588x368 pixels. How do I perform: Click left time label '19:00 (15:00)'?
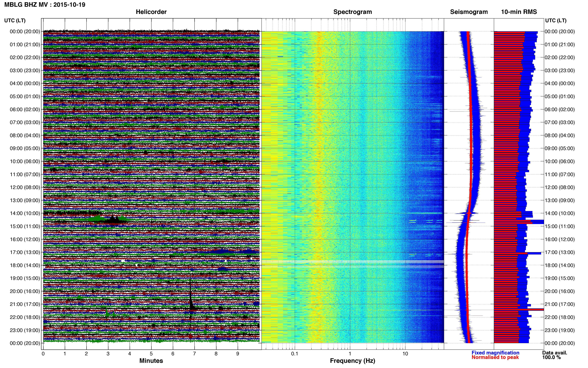[25, 278]
